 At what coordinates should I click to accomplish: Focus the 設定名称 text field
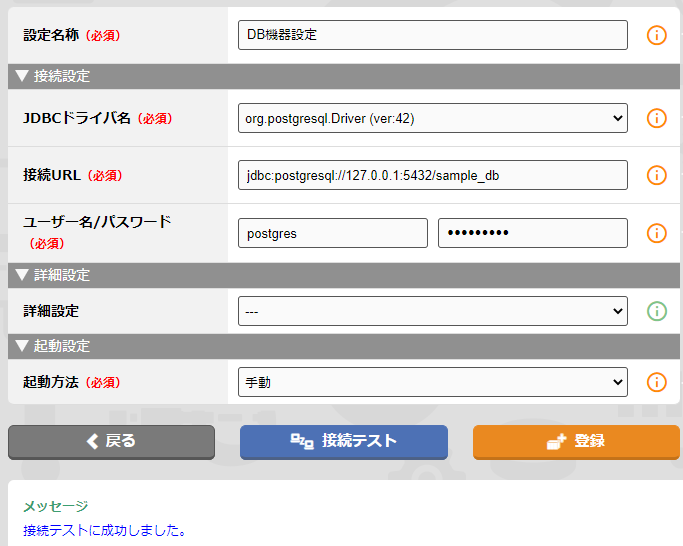[x=432, y=35]
